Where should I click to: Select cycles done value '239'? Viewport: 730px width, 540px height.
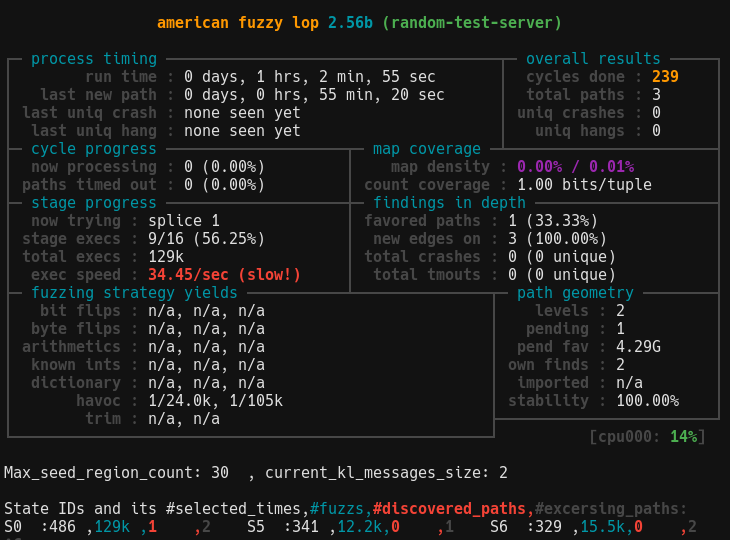click(665, 76)
